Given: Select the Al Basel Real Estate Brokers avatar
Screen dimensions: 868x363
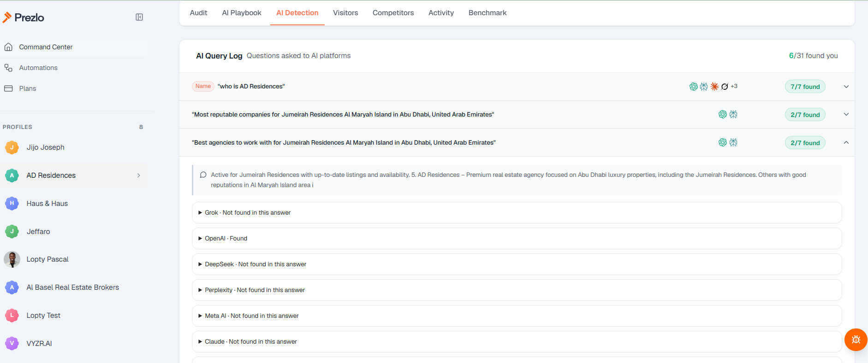Looking at the screenshot, I should click(12, 287).
